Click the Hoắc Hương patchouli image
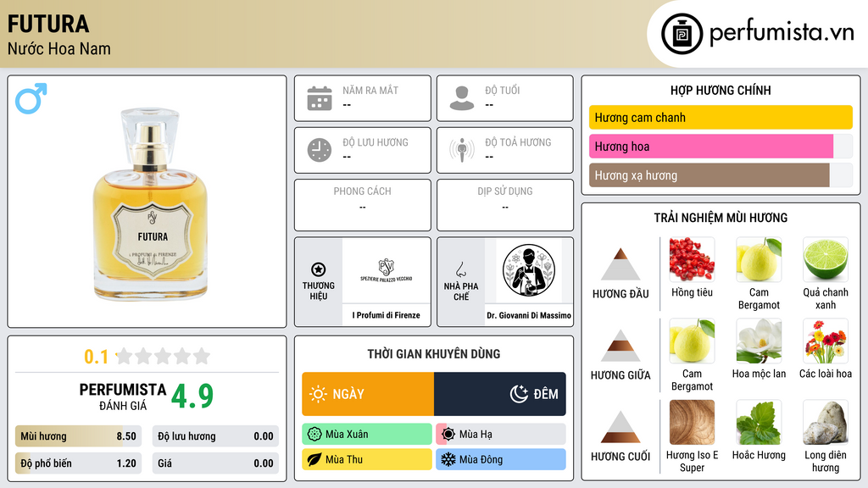868x488 pixels. (x=759, y=422)
